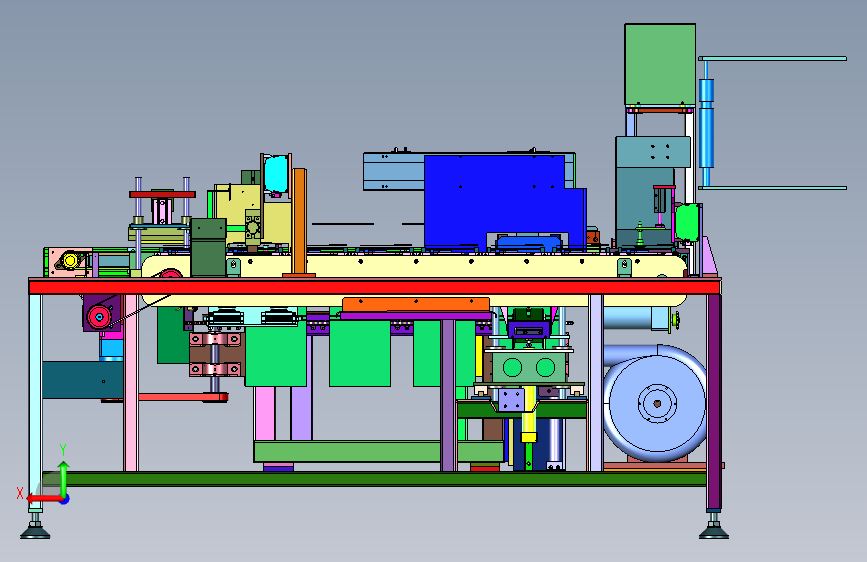Select the red top plate of left press
This screenshot has height=562, width=867.
click(162, 194)
